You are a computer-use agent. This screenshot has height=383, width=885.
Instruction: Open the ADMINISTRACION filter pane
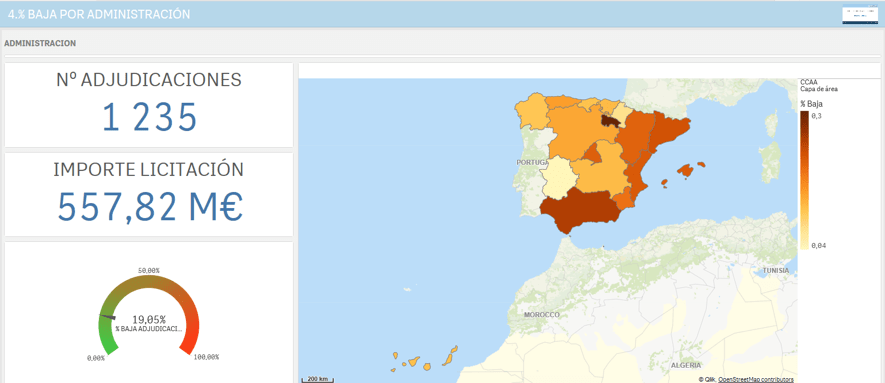[x=40, y=43]
